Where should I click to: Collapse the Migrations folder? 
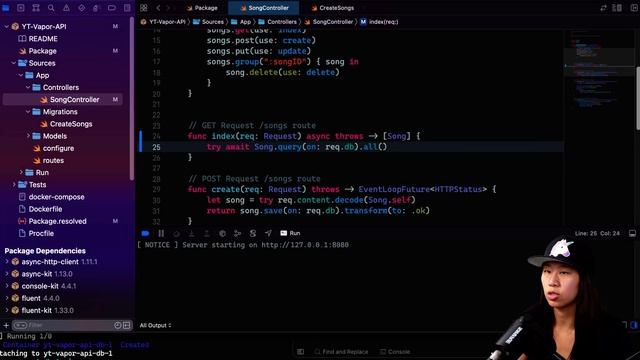click(28, 112)
